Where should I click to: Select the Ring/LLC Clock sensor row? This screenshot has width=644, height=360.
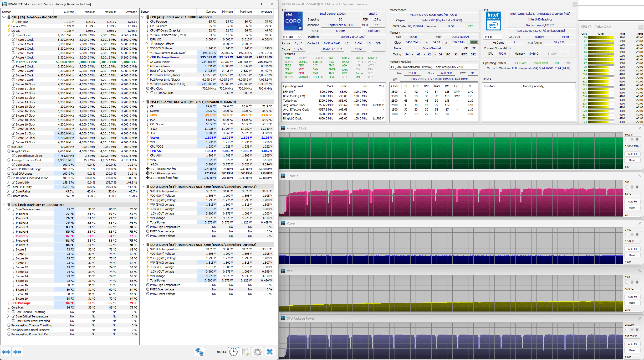[x=70, y=151]
